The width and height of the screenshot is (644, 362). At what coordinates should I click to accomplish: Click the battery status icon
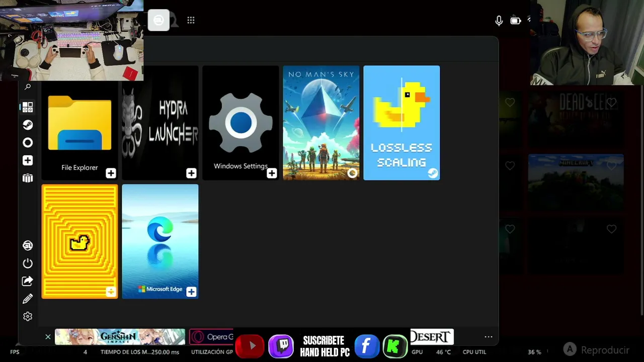[x=515, y=21]
